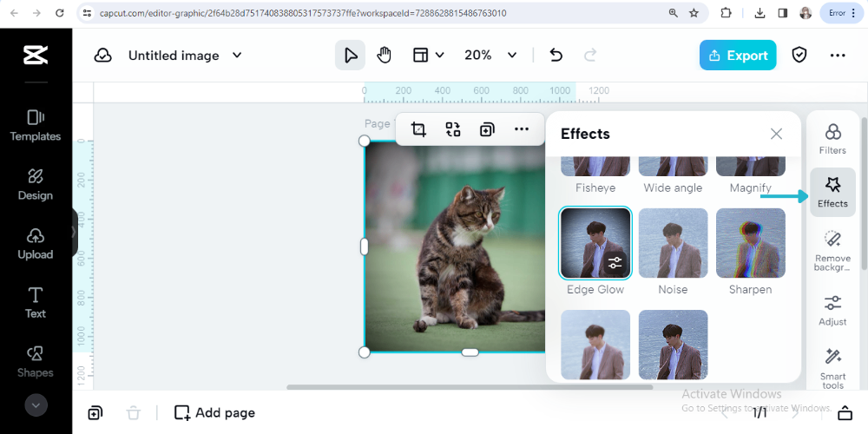Open the layers icon at bottom right
This screenshot has height=434, width=868.
point(845,412)
